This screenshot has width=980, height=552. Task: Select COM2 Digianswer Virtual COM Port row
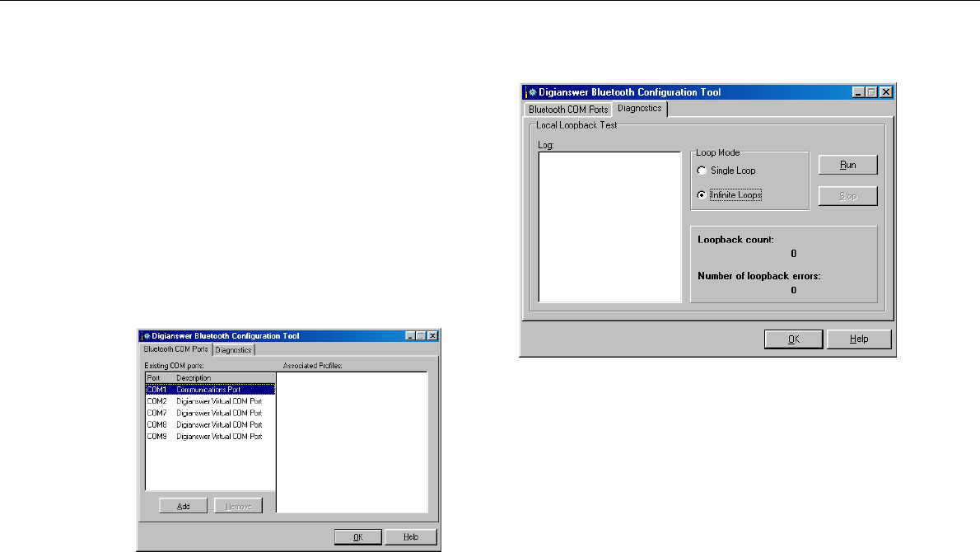point(210,401)
